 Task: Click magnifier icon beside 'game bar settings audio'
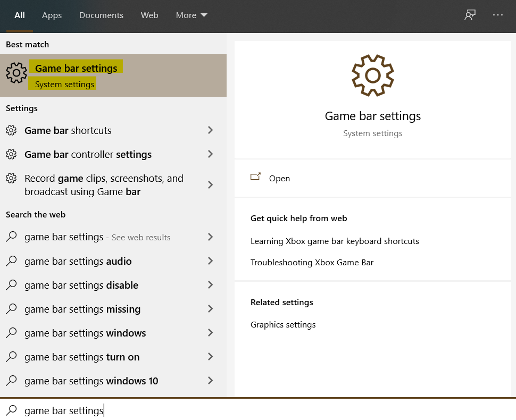tap(11, 261)
